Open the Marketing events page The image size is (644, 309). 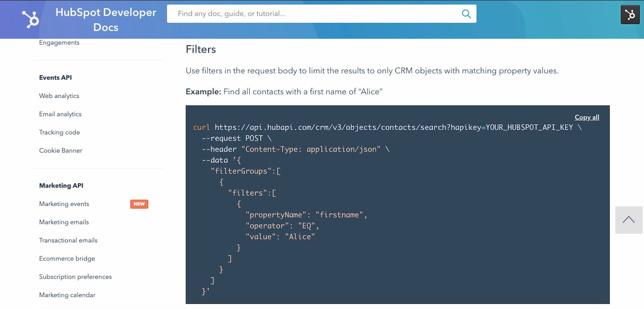pyautogui.click(x=64, y=204)
